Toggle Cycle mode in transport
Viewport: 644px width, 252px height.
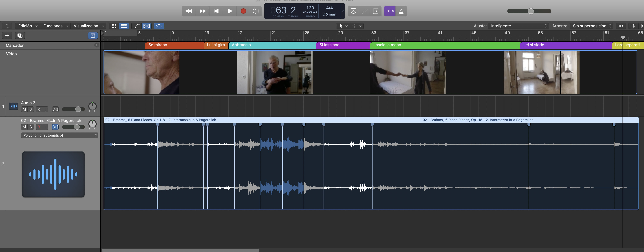[256, 11]
